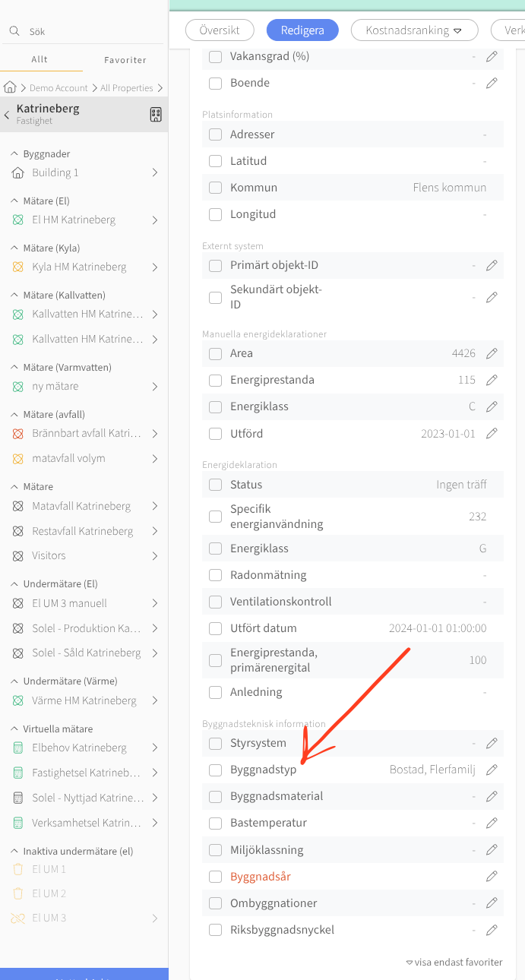
Task: Focus the Sök search field
Action: [x=91, y=32]
